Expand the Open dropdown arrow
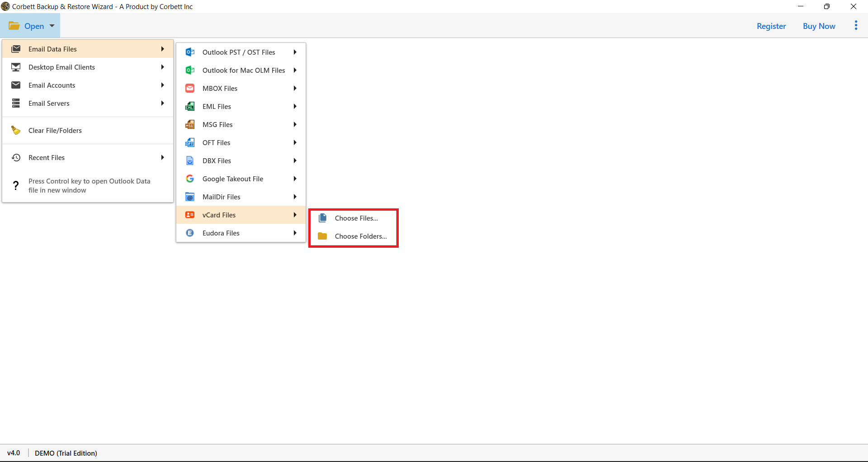The width and height of the screenshot is (868, 462). 52,26
